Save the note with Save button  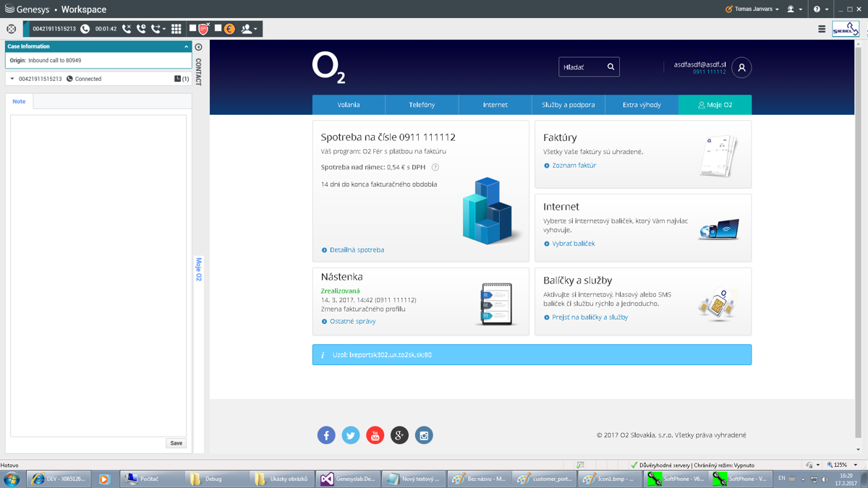[176, 443]
